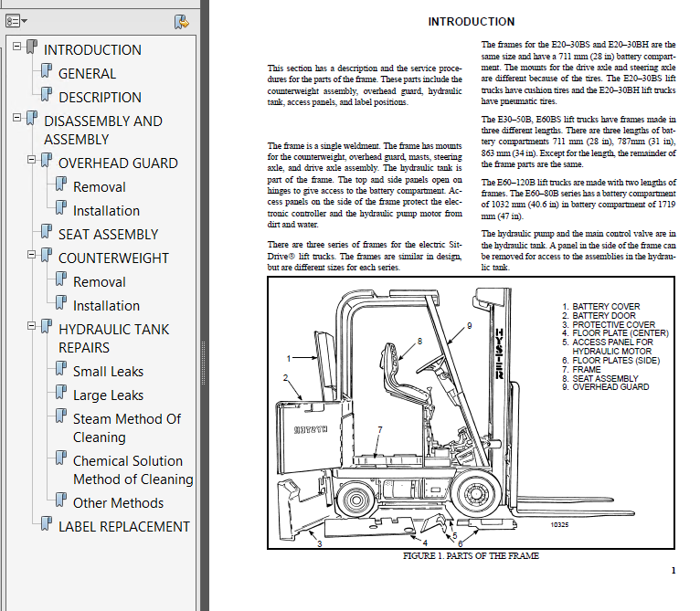700x611 pixels.
Task: Collapse the COUNTERWEIGHT bookmark branch
Action: pyautogui.click(x=32, y=255)
